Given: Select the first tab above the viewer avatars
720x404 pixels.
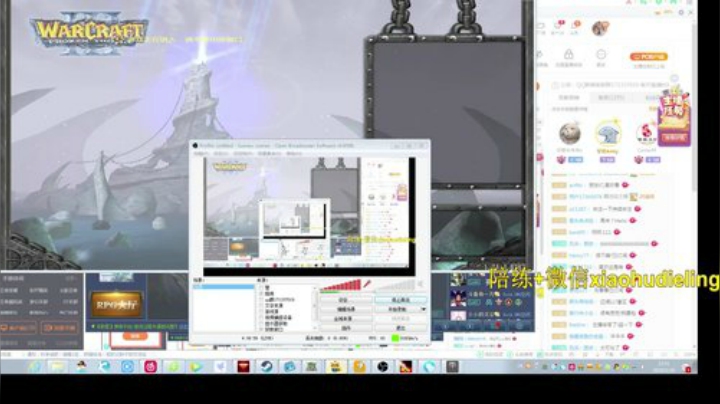Looking at the screenshot, I should point(569,97).
